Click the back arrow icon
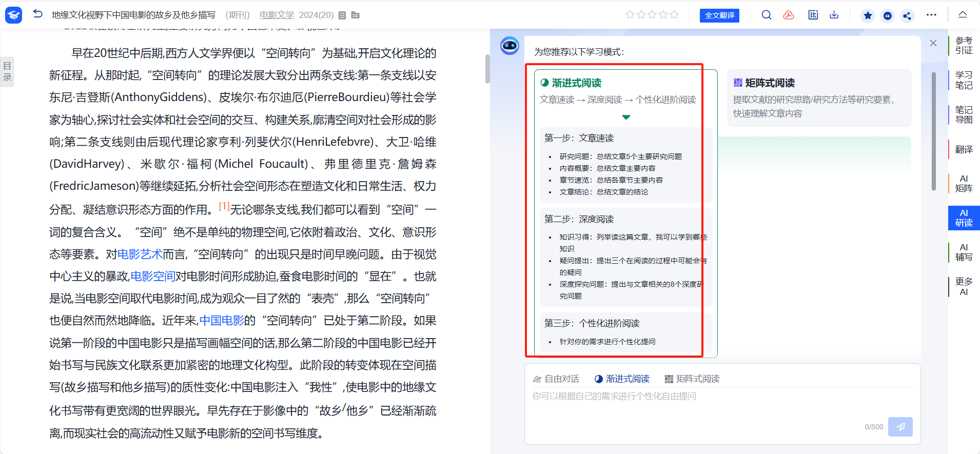 [37, 14]
